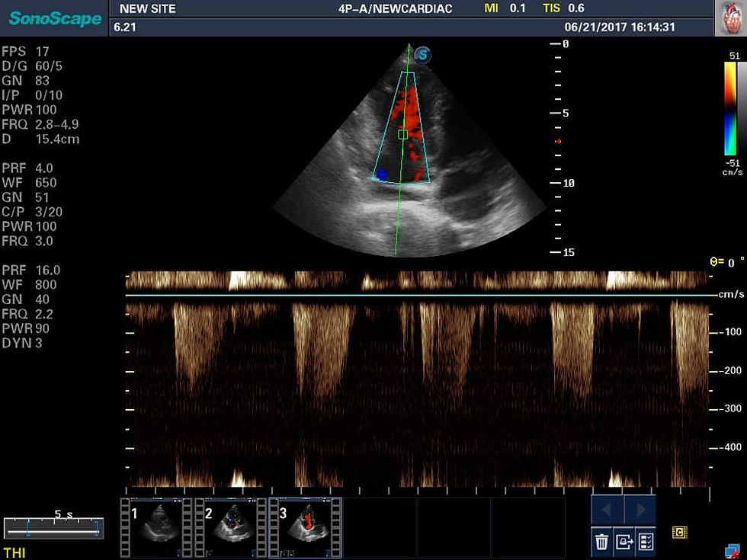Click the 4P-A/NEWCARDIAC probe preset label
This screenshot has height=560, width=747.
tap(395, 8)
